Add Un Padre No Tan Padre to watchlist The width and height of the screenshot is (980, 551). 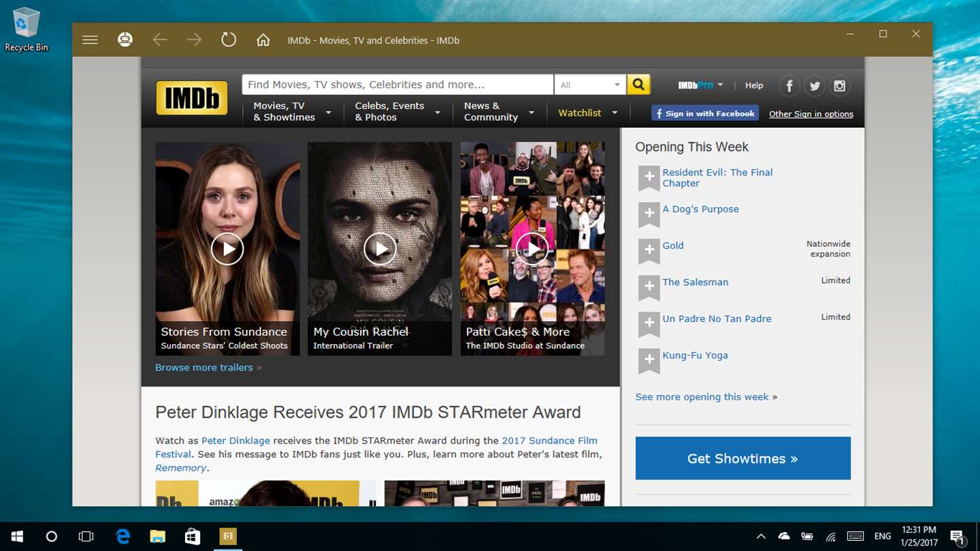click(x=649, y=324)
